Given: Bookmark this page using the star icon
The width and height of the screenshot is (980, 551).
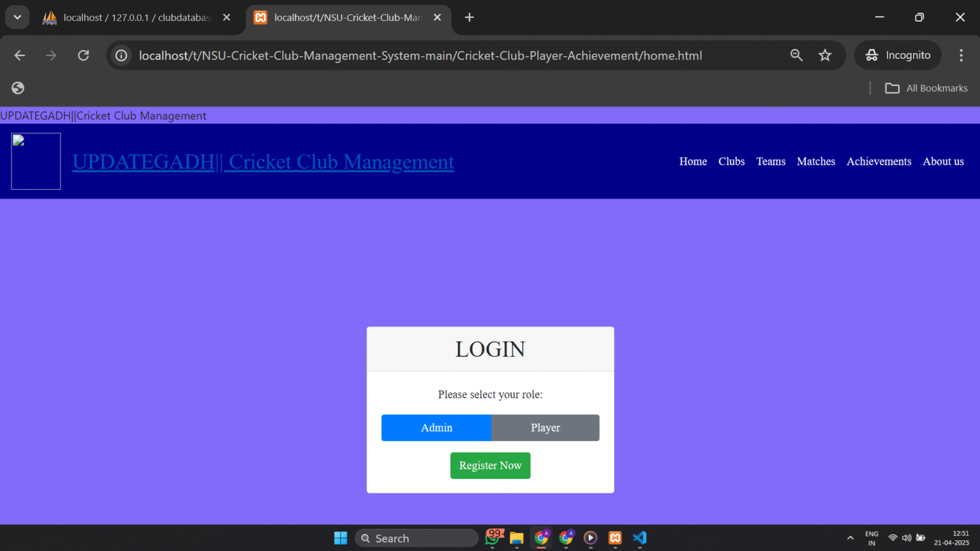Looking at the screenshot, I should (x=825, y=55).
